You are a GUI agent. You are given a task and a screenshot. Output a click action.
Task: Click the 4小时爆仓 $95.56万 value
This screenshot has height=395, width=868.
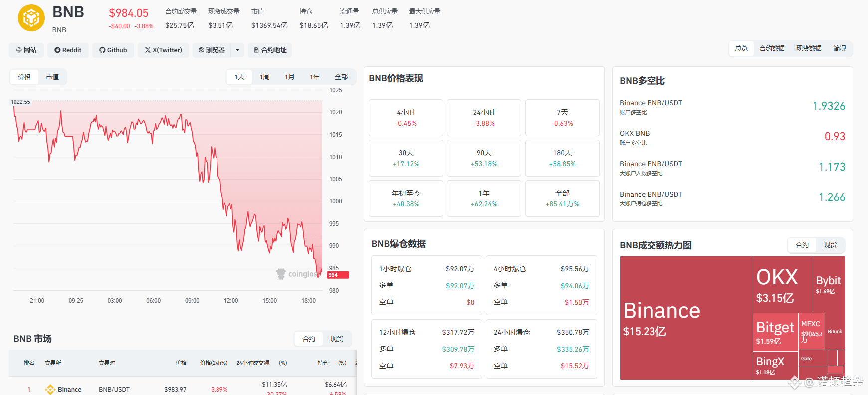point(575,269)
